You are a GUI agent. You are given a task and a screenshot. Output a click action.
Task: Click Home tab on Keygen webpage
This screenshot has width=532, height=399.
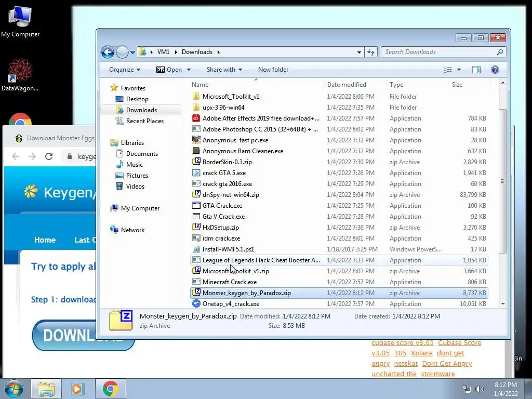click(x=45, y=240)
